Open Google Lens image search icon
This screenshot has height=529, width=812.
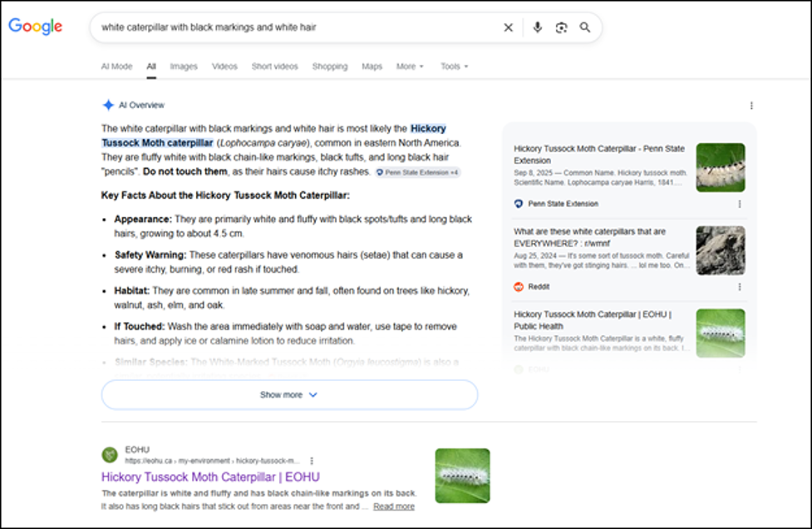coord(561,27)
